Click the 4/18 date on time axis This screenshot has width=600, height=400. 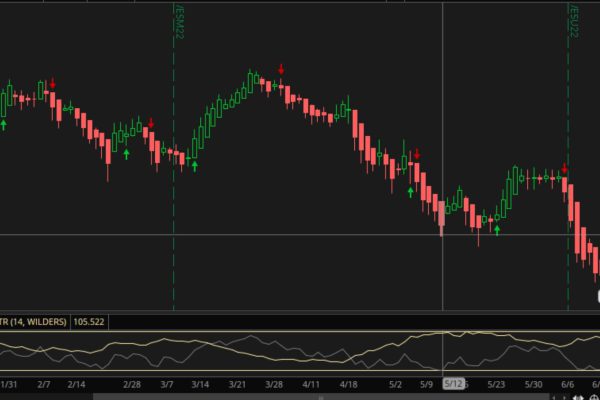point(348,384)
